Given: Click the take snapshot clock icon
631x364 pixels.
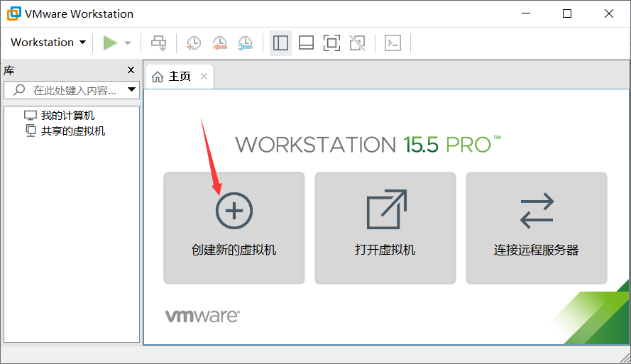Looking at the screenshot, I should (x=194, y=43).
